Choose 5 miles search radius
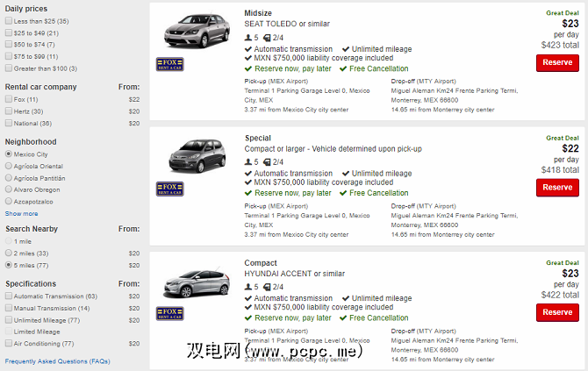This screenshot has height=371, width=588. 9,265
